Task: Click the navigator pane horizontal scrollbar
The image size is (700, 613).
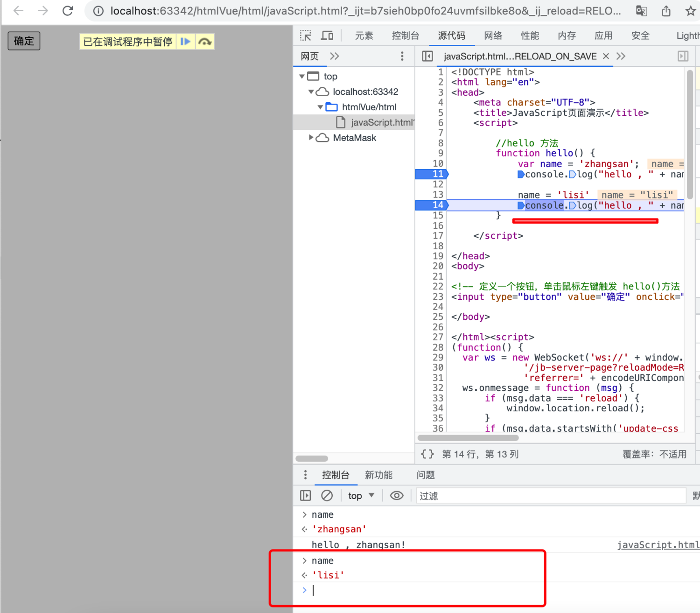Action: pos(312,458)
